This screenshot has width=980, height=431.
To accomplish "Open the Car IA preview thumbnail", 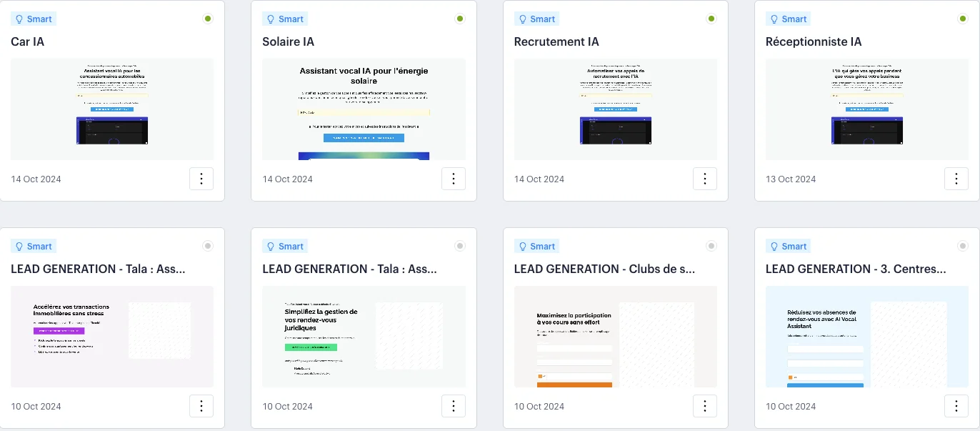I will coord(112,109).
